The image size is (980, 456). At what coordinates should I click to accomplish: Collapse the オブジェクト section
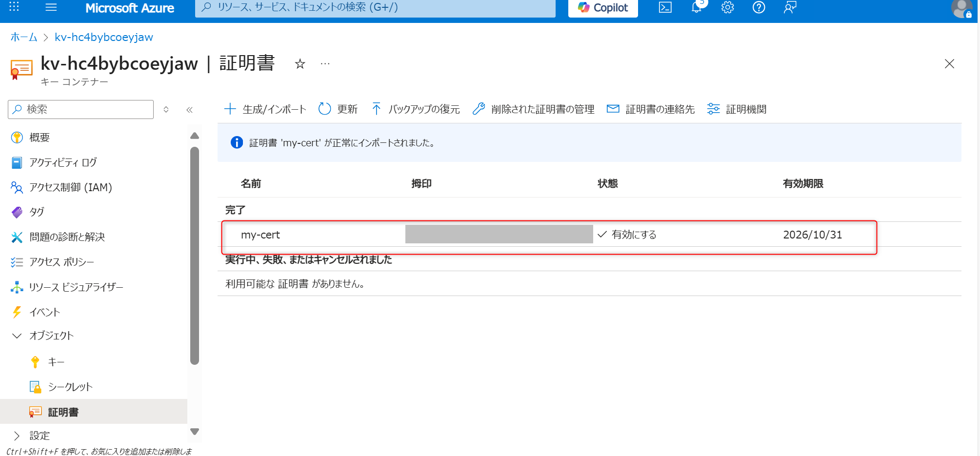click(x=17, y=336)
